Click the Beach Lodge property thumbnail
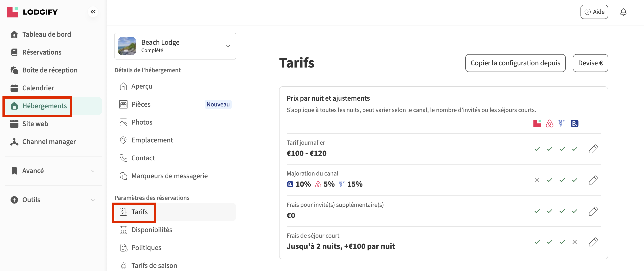The image size is (644, 271). tap(127, 46)
